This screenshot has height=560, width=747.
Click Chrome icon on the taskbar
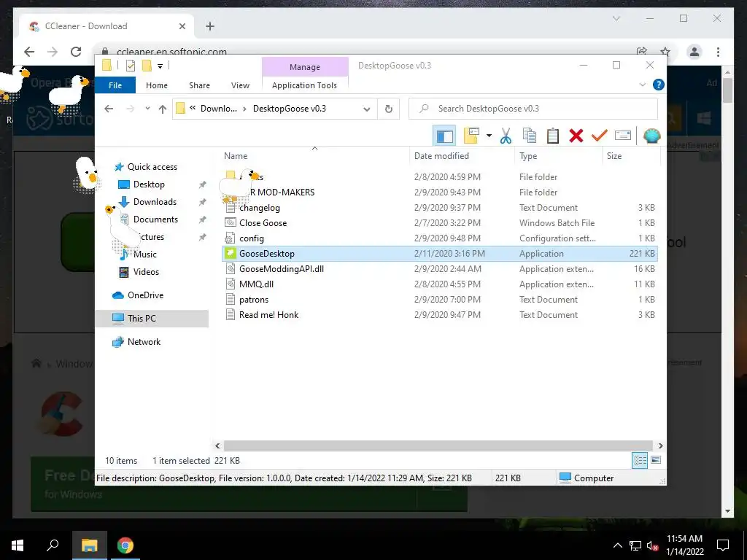pos(125,545)
